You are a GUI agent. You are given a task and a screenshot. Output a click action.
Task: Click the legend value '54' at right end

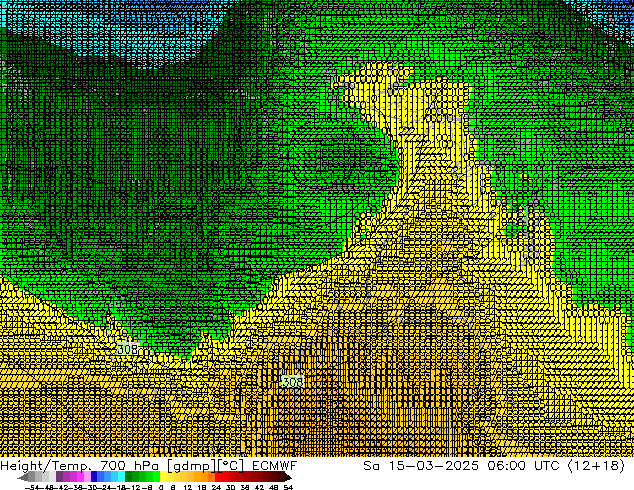coord(288,487)
